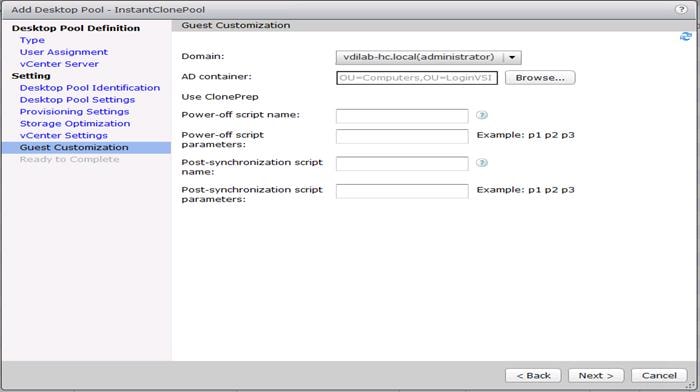Click the Next > button

click(596, 375)
